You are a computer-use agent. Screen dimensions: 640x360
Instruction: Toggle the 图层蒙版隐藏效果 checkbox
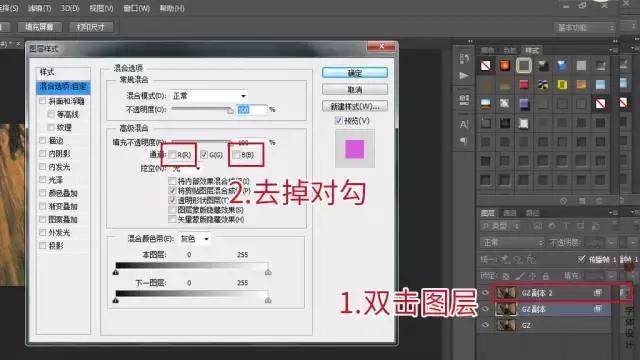172,209
